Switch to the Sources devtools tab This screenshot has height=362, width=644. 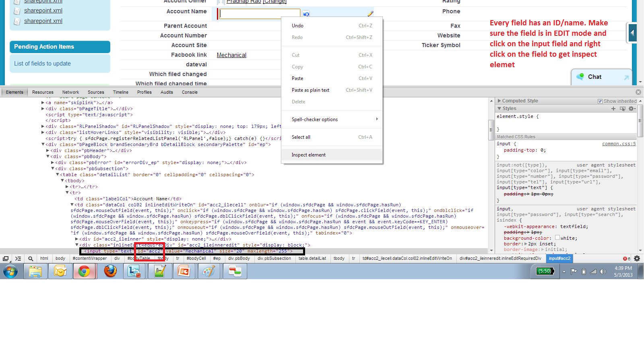(x=96, y=92)
